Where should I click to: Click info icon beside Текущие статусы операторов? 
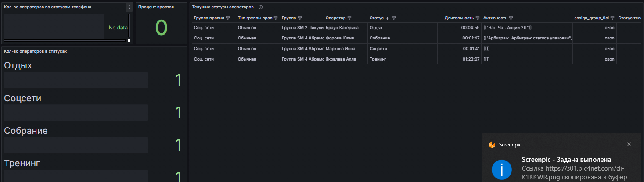261,7
